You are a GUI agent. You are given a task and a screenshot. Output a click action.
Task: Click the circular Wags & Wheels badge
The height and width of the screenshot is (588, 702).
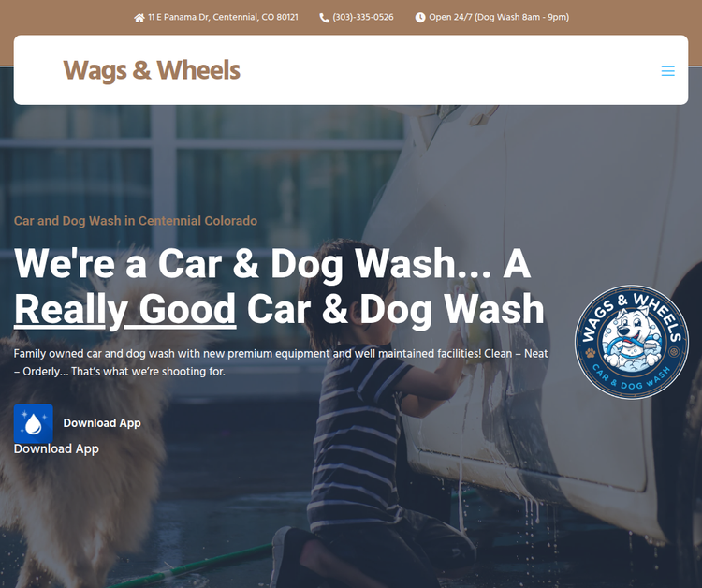[x=631, y=342]
